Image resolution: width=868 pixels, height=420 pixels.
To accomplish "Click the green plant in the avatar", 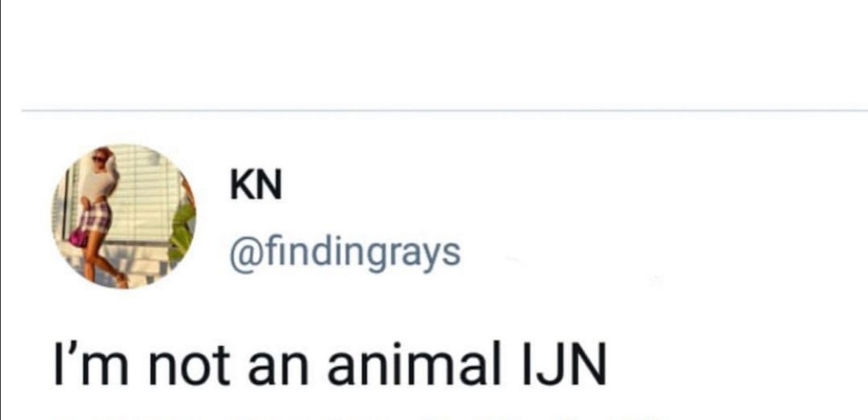I will [182, 229].
